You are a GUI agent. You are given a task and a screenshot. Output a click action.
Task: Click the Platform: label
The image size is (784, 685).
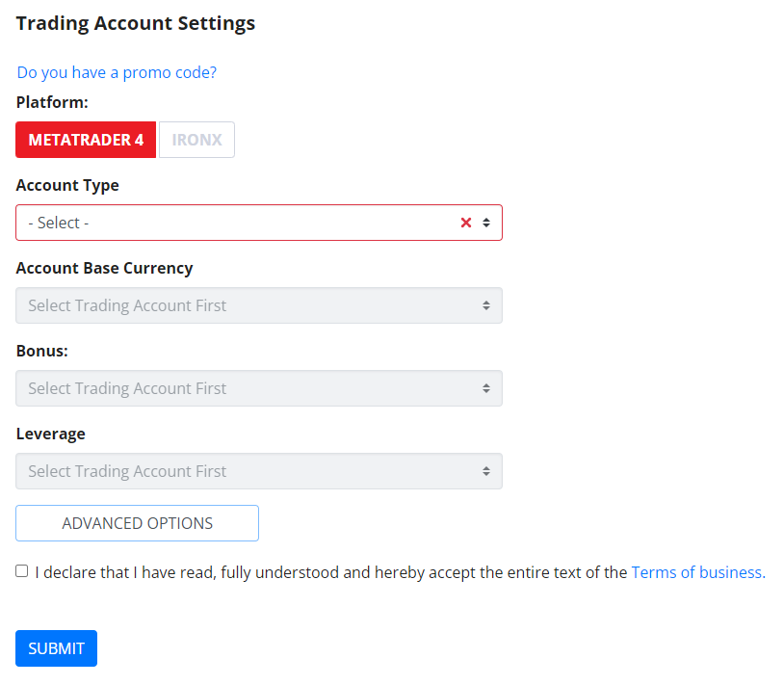(52, 102)
